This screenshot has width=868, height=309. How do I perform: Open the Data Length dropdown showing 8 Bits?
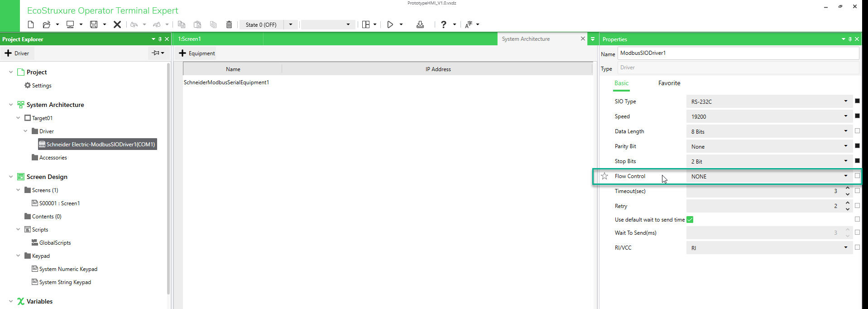tap(769, 131)
